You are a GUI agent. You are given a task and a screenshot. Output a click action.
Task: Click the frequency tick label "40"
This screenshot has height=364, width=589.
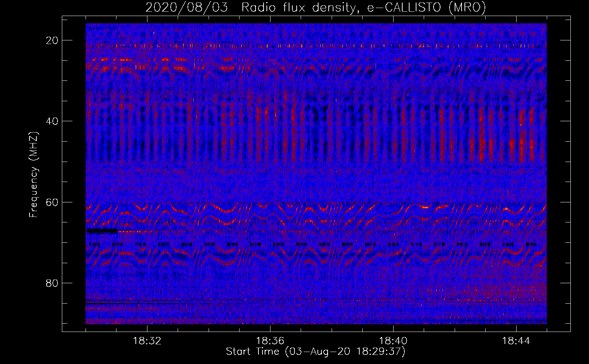click(x=52, y=121)
